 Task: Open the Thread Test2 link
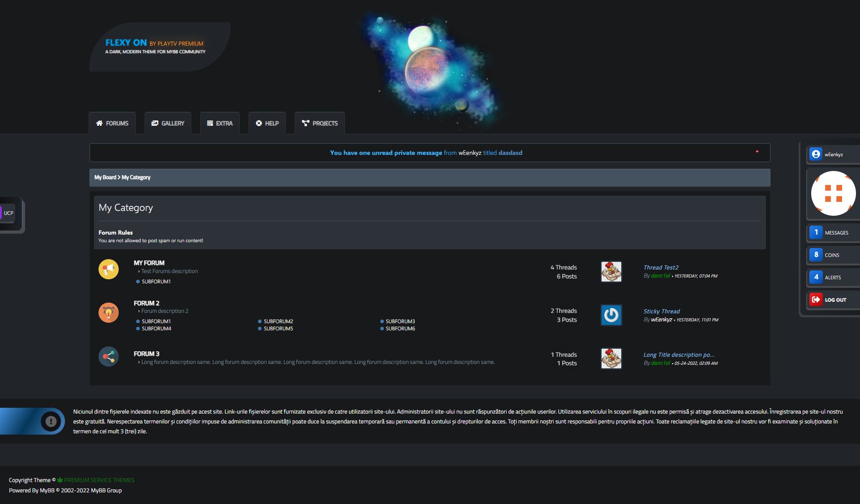click(661, 267)
